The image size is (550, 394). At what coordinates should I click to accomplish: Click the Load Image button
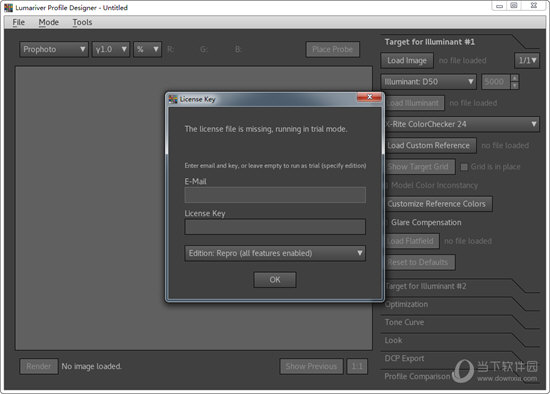click(x=407, y=60)
